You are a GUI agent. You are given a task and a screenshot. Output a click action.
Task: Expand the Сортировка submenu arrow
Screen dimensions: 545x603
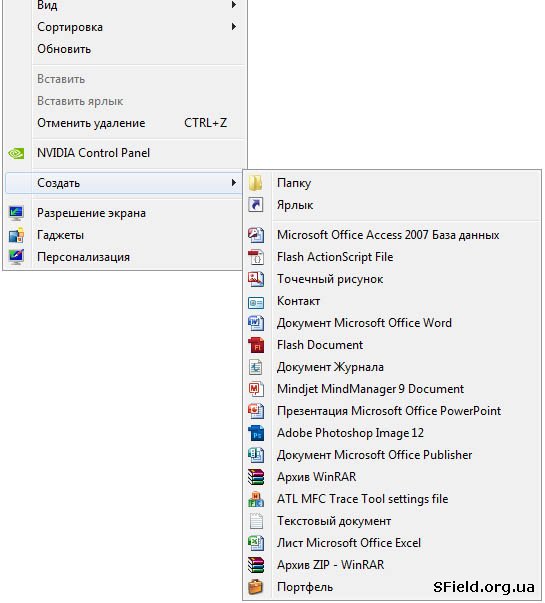(233, 27)
